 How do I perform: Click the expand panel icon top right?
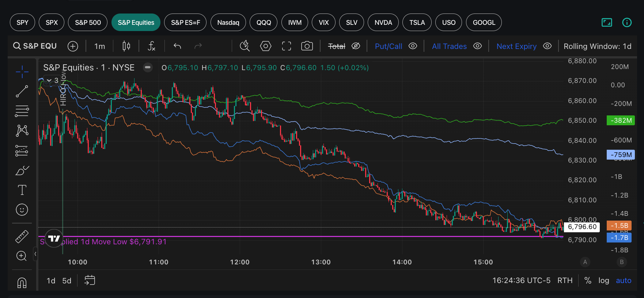click(607, 23)
